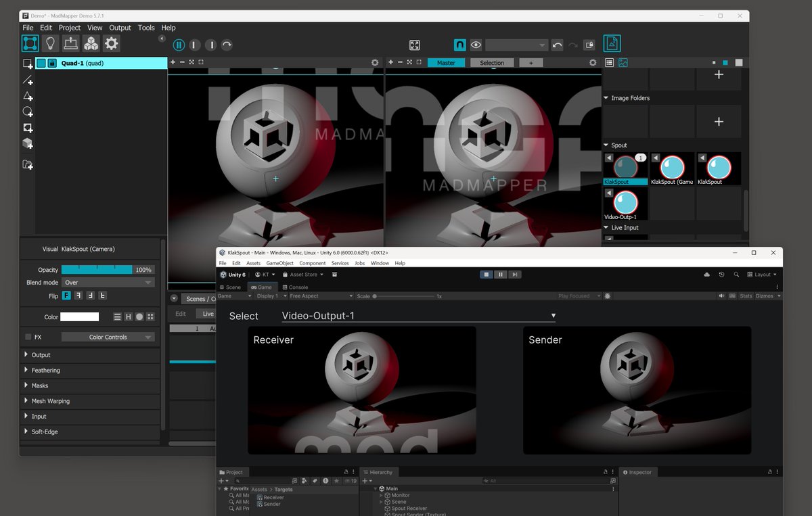Collapse the Image Folders section
Image resolution: width=812 pixels, height=516 pixels.
(606, 98)
